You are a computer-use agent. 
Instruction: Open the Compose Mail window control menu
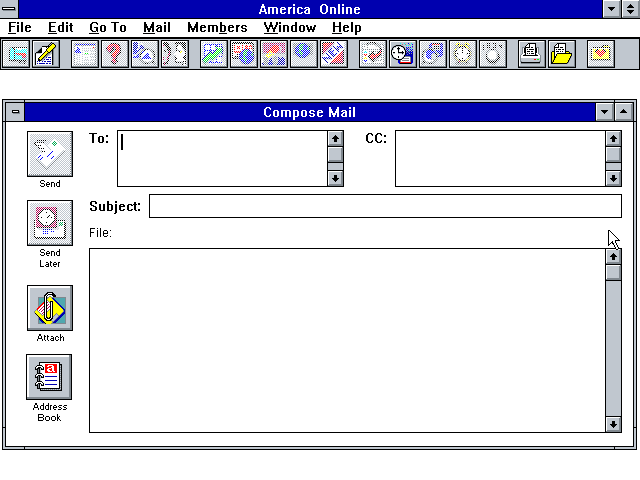[15, 112]
